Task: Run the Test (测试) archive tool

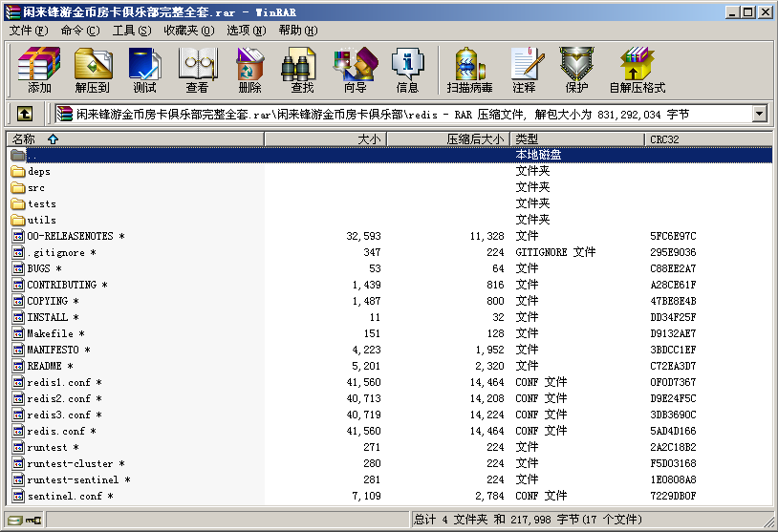Action: pyautogui.click(x=144, y=70)
